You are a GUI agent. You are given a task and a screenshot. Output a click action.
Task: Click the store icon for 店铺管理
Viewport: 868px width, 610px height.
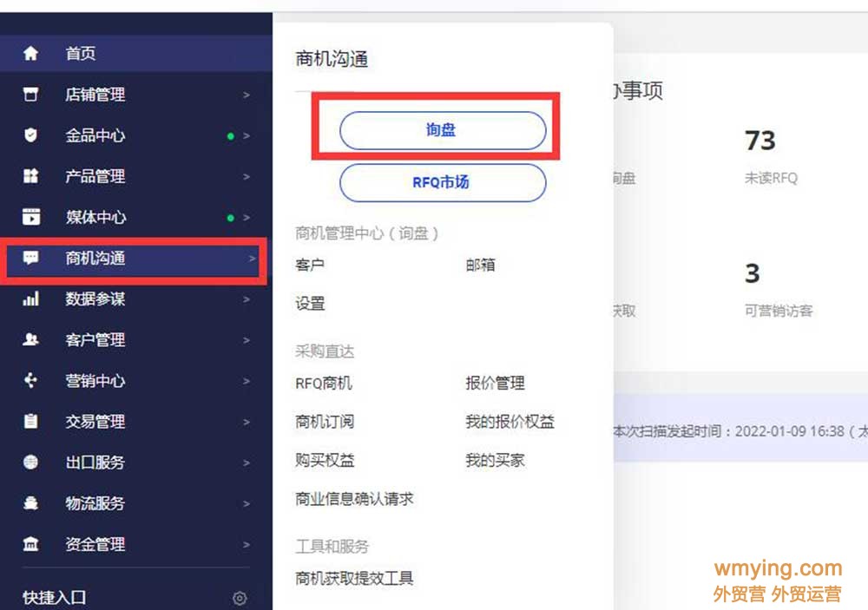(30, 94)
